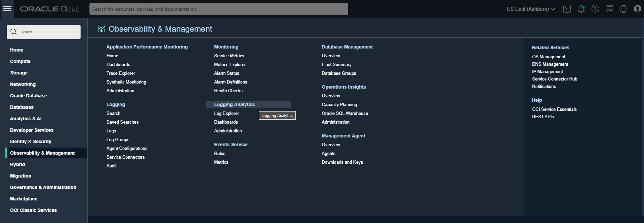The height and width of the screenshot is (223, 644).
Task: Open DNS Management related service
Action: tap(550, 64)
